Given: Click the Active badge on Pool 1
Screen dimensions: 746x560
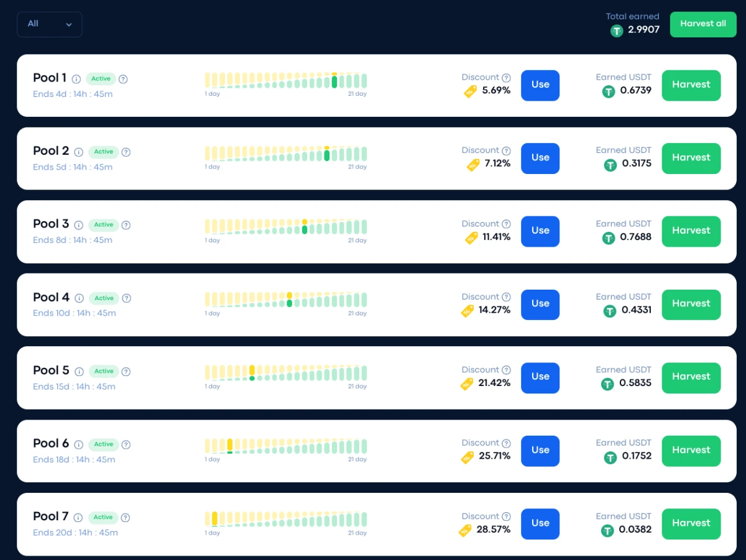Looking at the screenshot, I should coord(101,79).
